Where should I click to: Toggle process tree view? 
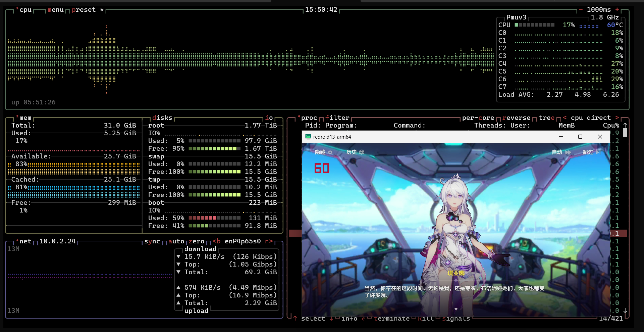tap(547, 117)
